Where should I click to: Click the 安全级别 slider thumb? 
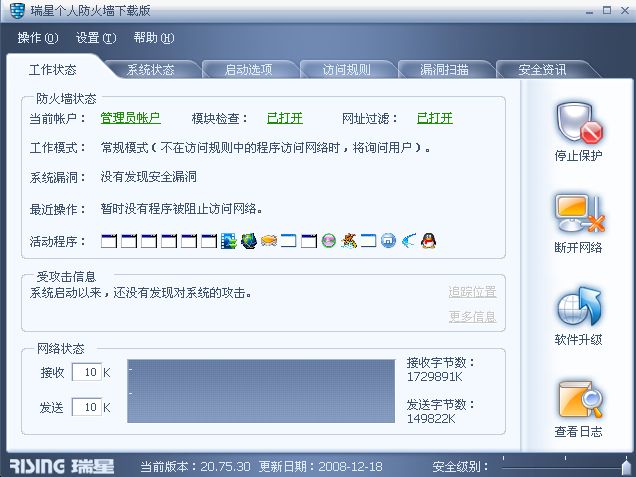tap(626, 466)
